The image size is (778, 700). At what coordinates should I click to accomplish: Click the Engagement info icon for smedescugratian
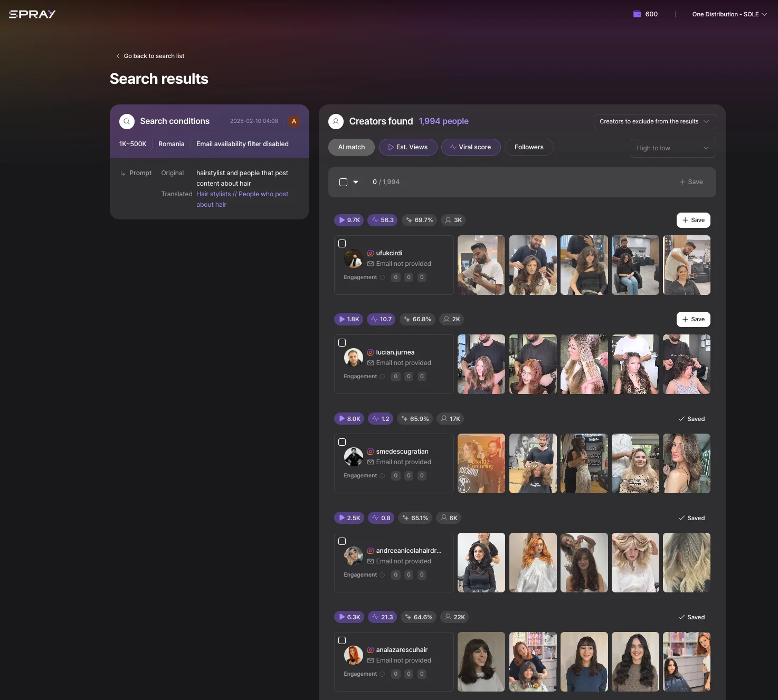point(382,476)
